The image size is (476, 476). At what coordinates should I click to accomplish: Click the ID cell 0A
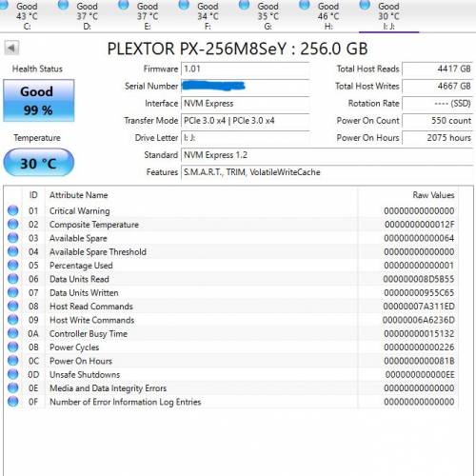coord(33,334)
